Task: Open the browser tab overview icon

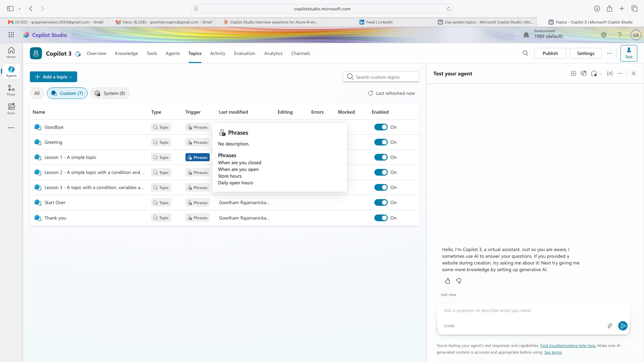Action: (634, 9)
